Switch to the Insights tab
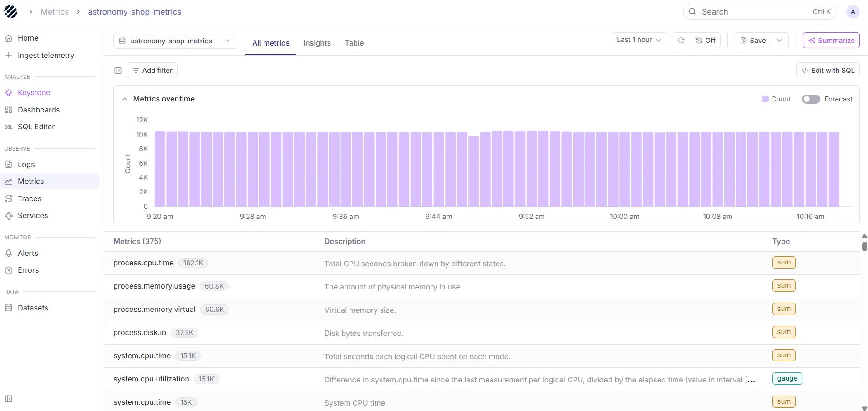Image resolution: width=868 pixels, height=411 pixels. [x=317, y=43]
